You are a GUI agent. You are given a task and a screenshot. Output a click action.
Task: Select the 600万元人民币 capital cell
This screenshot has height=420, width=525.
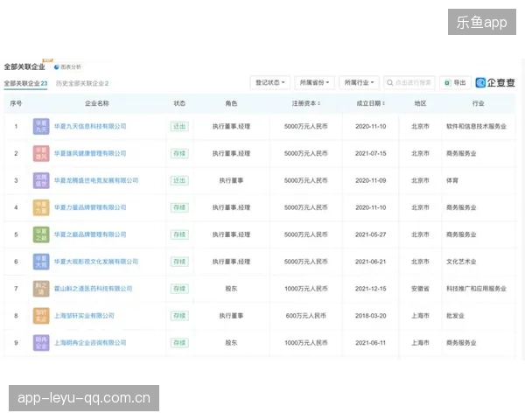coord(305,316)
